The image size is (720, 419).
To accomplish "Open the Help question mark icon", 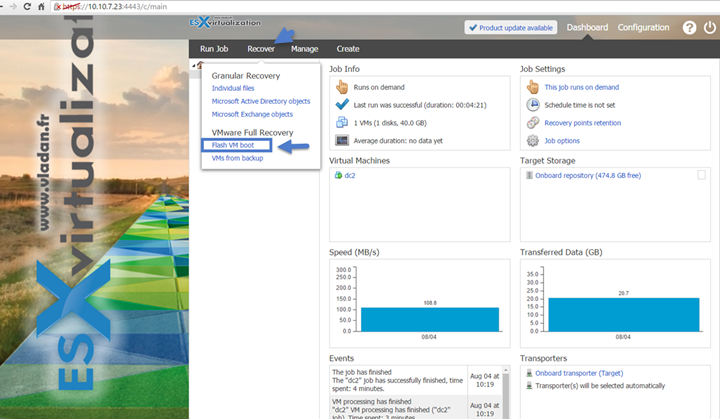I will pos(689,28).
